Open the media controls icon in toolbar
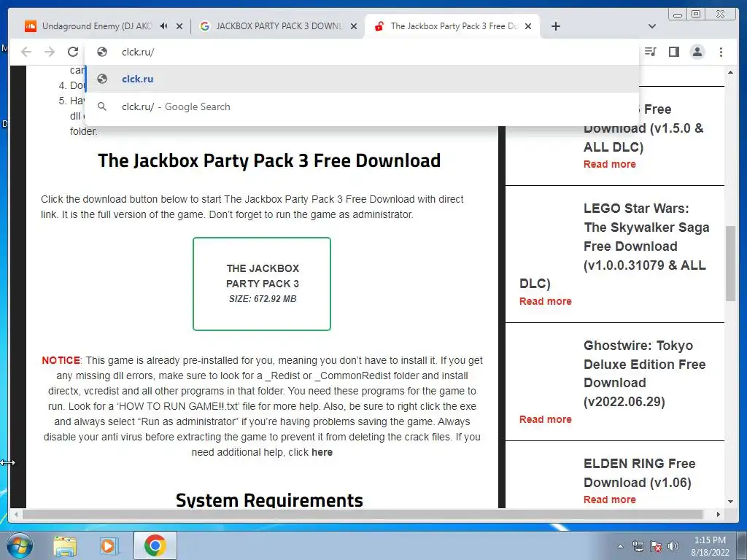The image size is (747, 560). coord(650,52)
